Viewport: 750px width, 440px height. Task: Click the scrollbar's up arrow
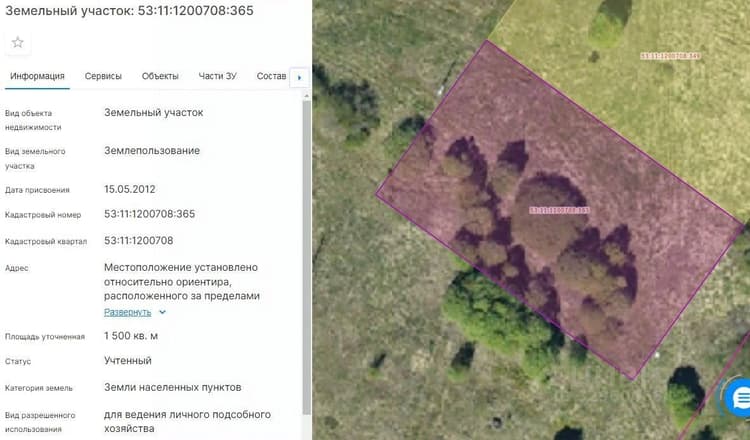307,96
